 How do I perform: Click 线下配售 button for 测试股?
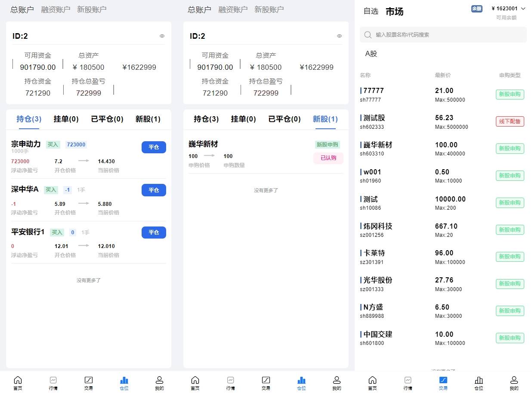[x=510, y=121]
